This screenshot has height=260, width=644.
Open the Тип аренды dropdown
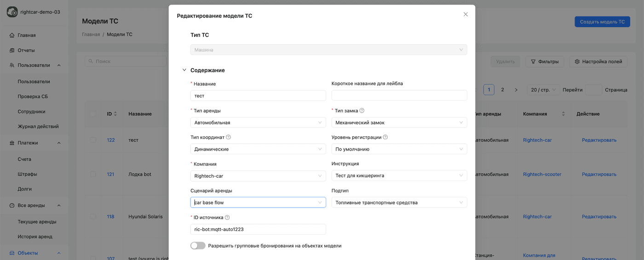click(x=258, y=123)
